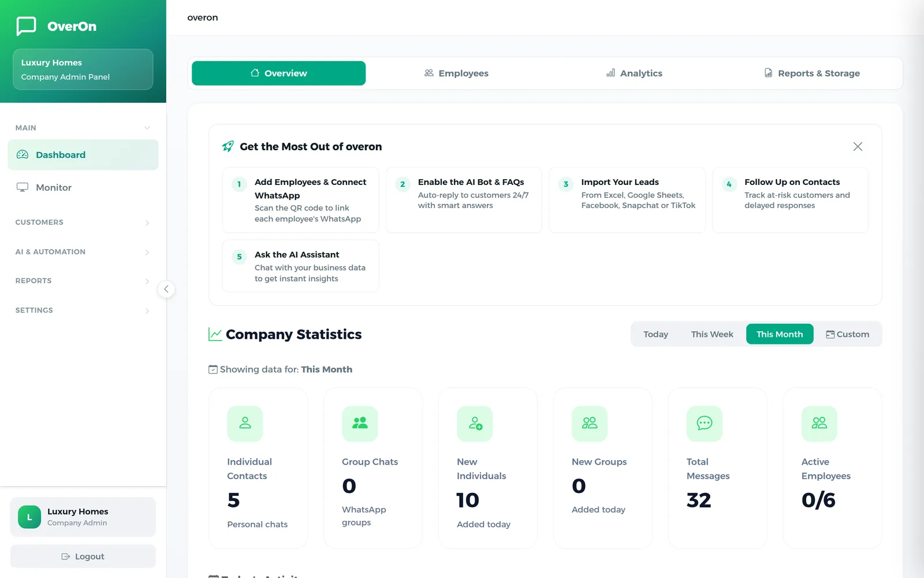The width and height of the screenshot is (924, 578).
Task: Click the rocket icon beside Get the Most Out
Action: click(228, 146)
